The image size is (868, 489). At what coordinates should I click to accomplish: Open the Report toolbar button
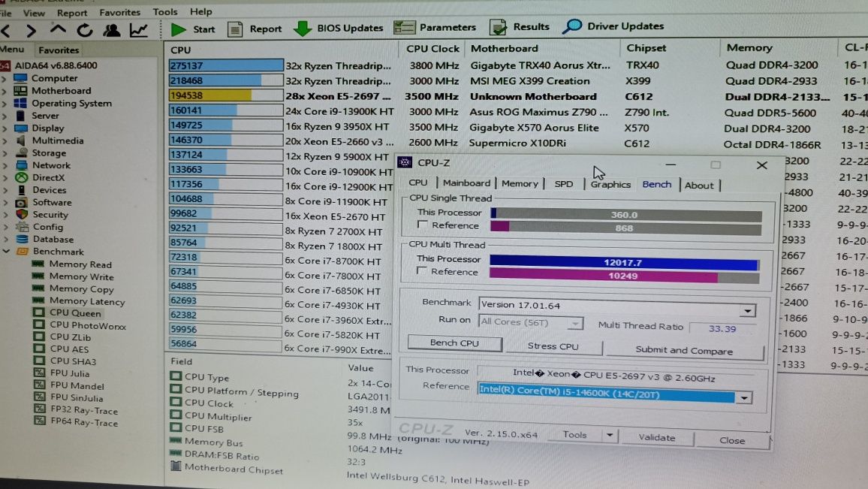tap(255, 29)
